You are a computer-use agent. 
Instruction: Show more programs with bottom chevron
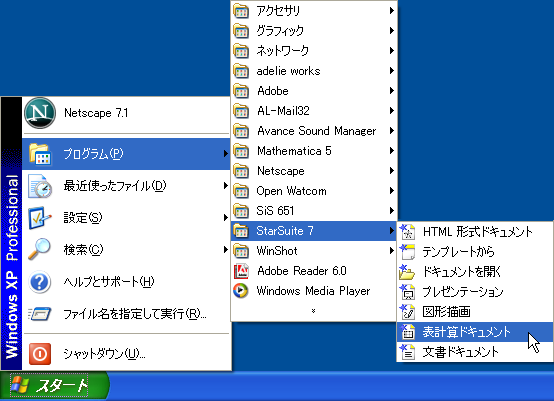[x=313, y=311]
